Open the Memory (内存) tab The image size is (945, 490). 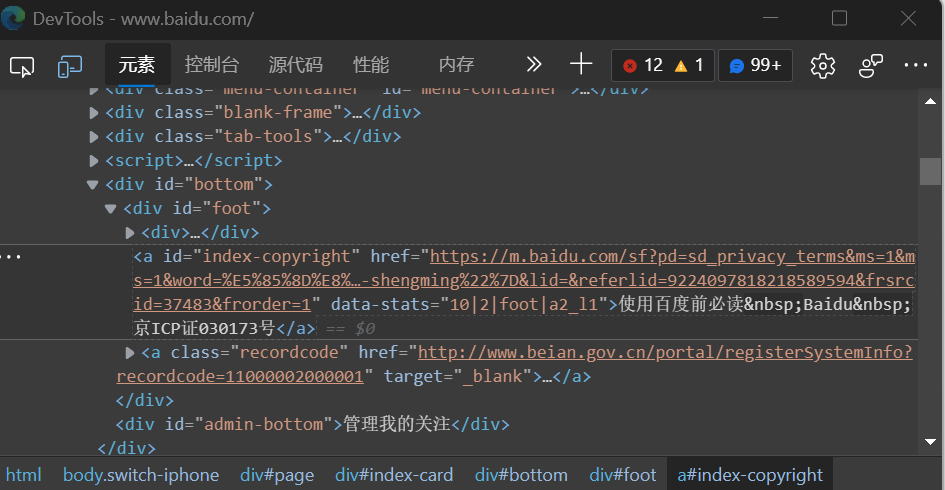(456, 64)
